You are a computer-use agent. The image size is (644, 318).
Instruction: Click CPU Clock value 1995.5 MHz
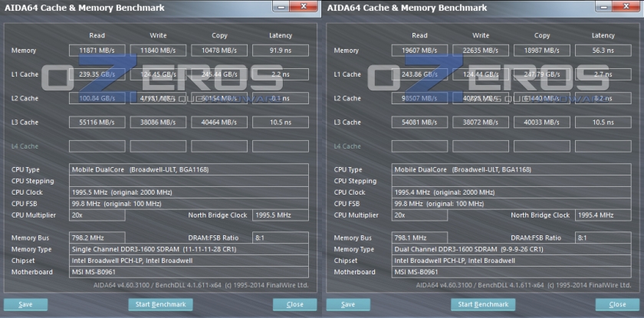click(189, 192)
